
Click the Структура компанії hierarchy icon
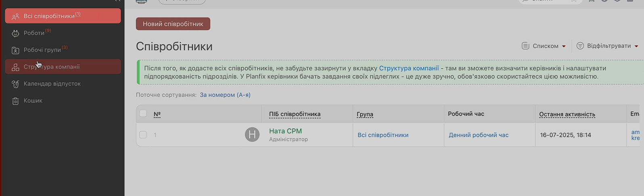[x=15, y=67]
